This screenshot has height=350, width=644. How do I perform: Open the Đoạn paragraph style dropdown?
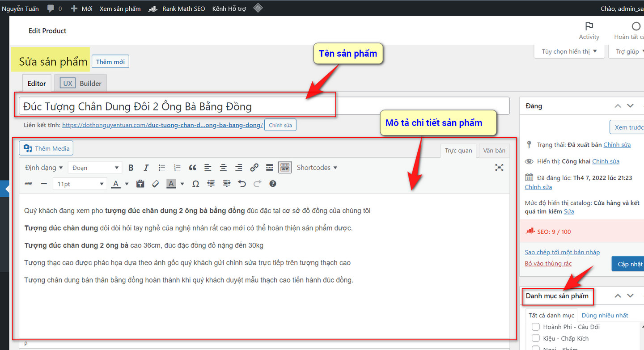(x=95, y=168)
